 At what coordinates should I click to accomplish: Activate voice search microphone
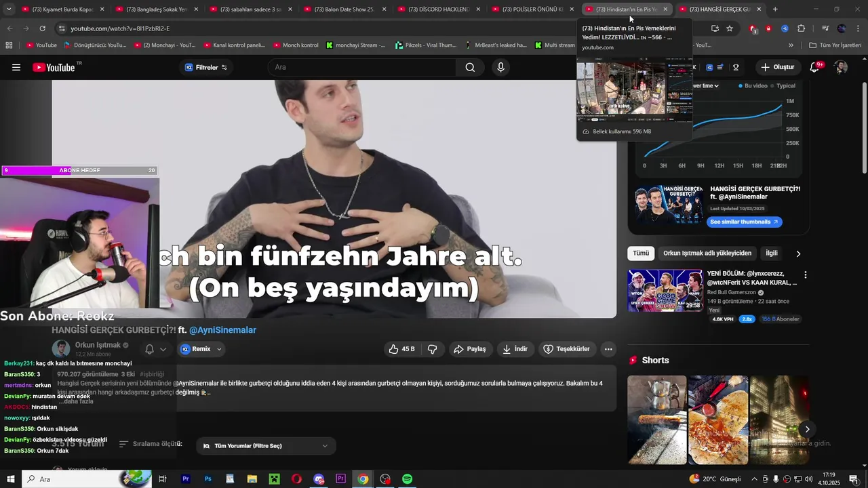tap(500, 67)
